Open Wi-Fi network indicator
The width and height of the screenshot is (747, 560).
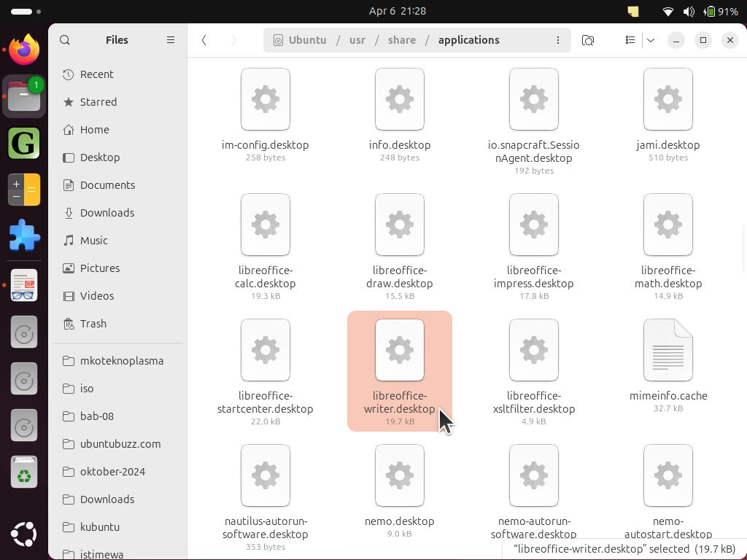pyautogui.click(x=668, y=11)
